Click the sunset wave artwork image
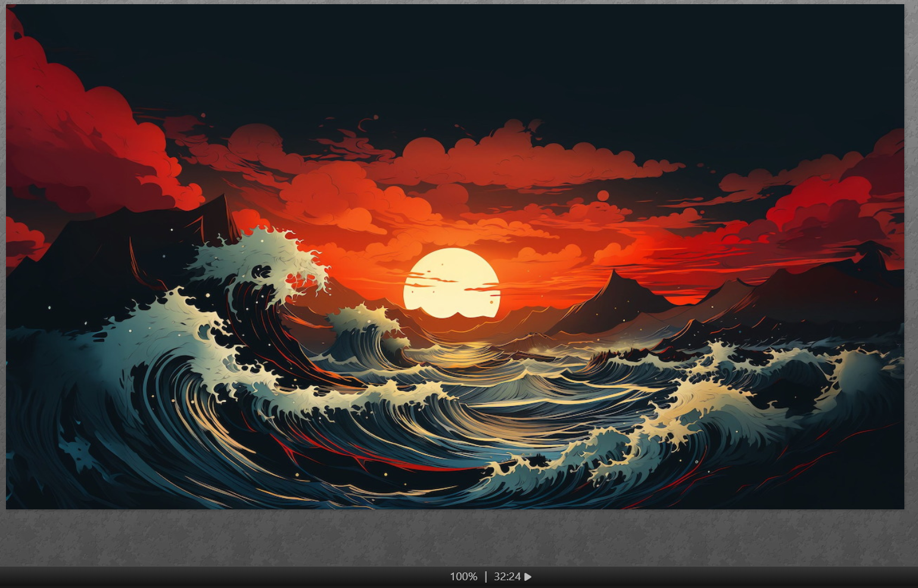This screenshot has width=918, height=588. (455, 257)
